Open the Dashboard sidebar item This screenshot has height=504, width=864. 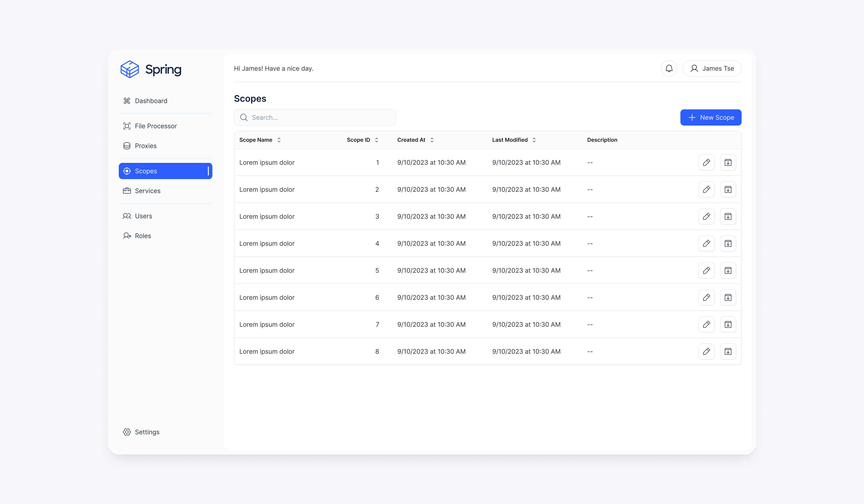coord(151,101)
